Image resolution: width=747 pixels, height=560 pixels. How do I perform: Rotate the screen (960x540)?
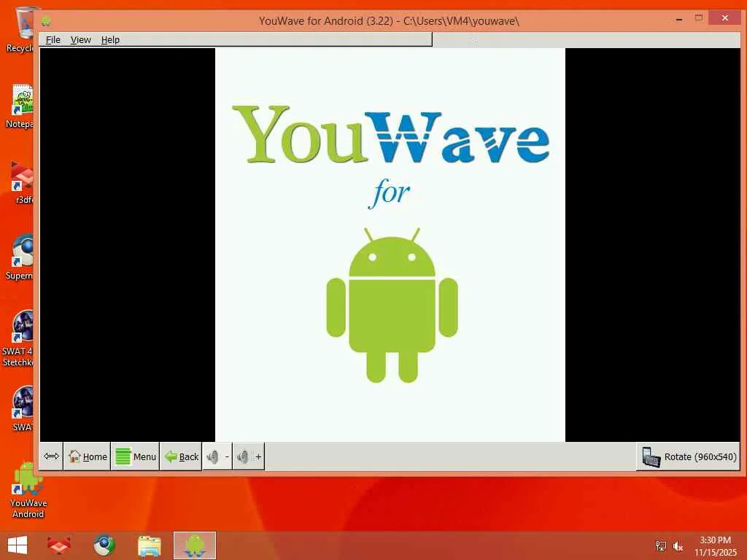click(x=689, y=456)
